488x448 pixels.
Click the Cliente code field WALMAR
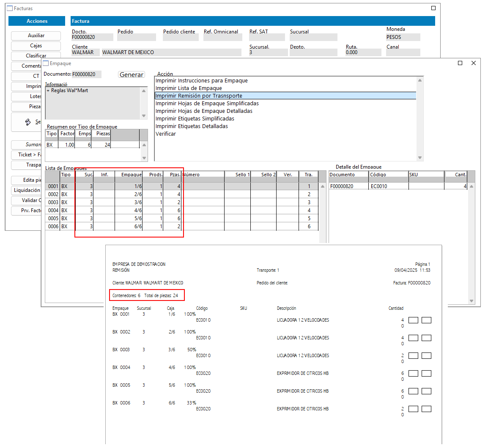coord(85,52)
